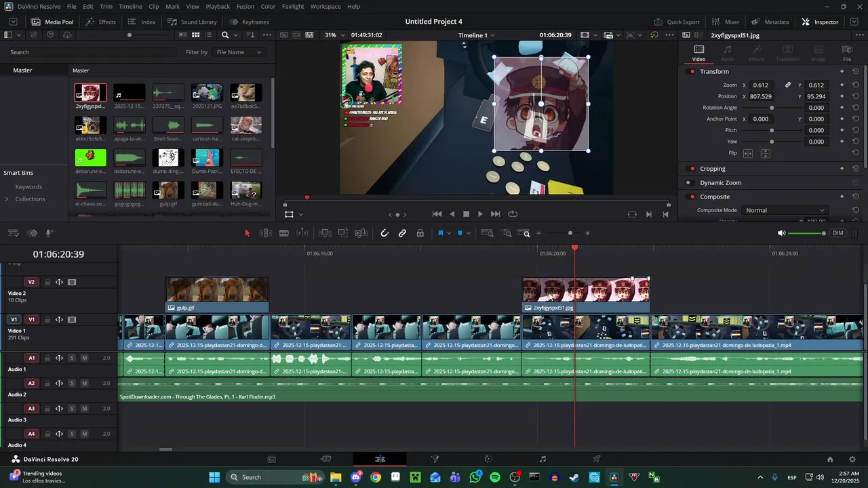Screen dimensions: 868x488
Task: Adjust the Rotation Angle slider
Action: click(772, 108)
